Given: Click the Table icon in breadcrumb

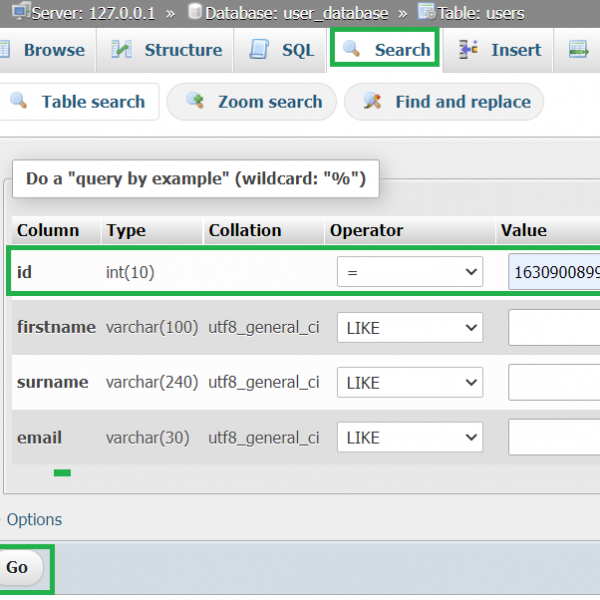Looking at the screenshot, I should tap(427, 12).
